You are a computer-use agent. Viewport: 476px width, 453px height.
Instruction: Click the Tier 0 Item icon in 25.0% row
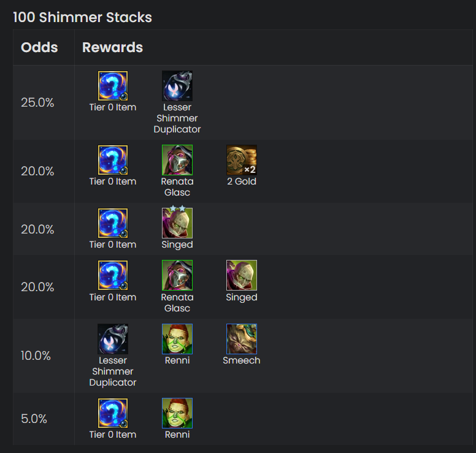[113, 86]
